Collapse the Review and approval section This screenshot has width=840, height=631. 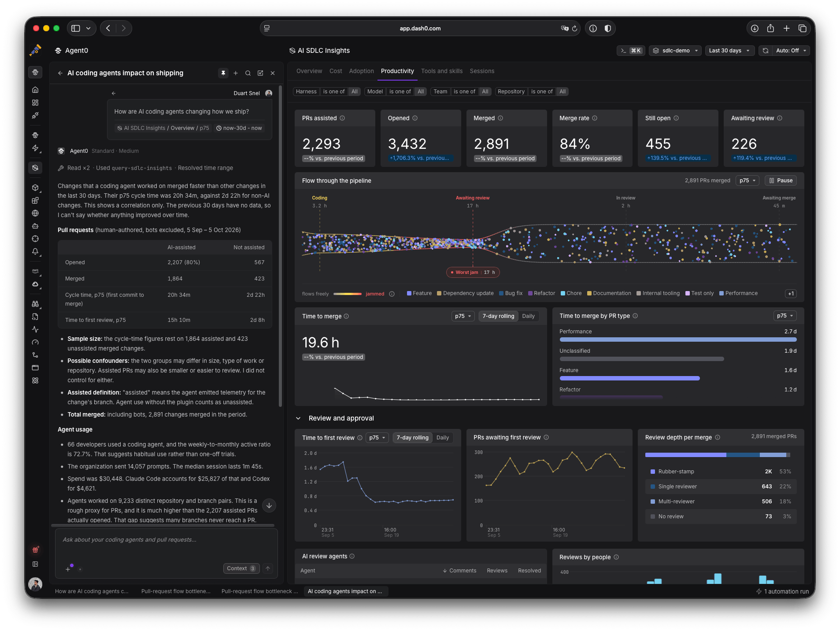(x=298, y=418)
